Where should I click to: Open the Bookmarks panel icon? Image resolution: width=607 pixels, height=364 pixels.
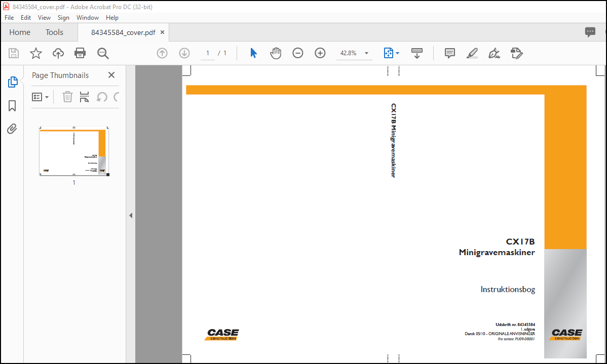coord(12,106)
